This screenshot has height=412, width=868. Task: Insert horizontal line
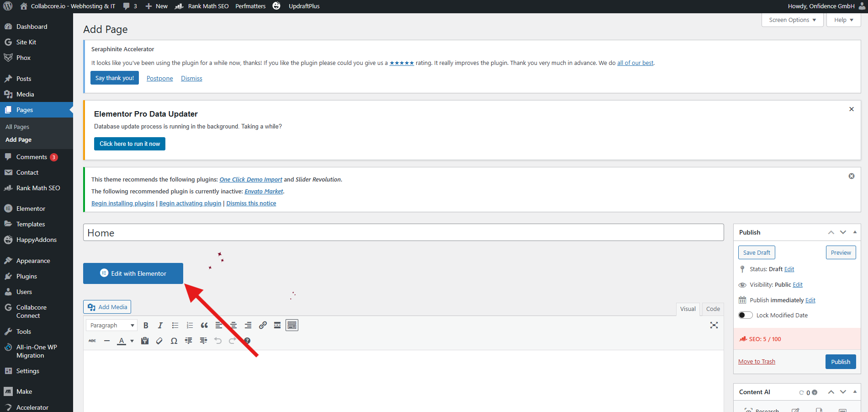(107, 341)
